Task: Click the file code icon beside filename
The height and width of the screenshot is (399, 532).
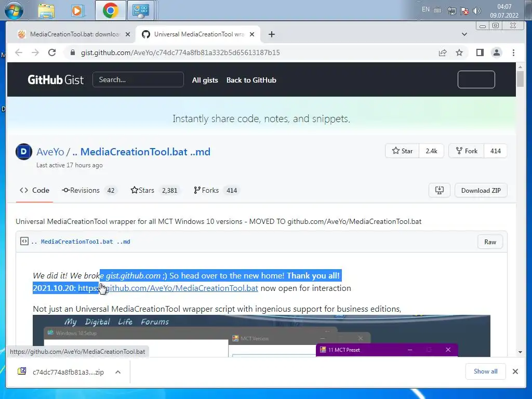Action: coord(24,241)
